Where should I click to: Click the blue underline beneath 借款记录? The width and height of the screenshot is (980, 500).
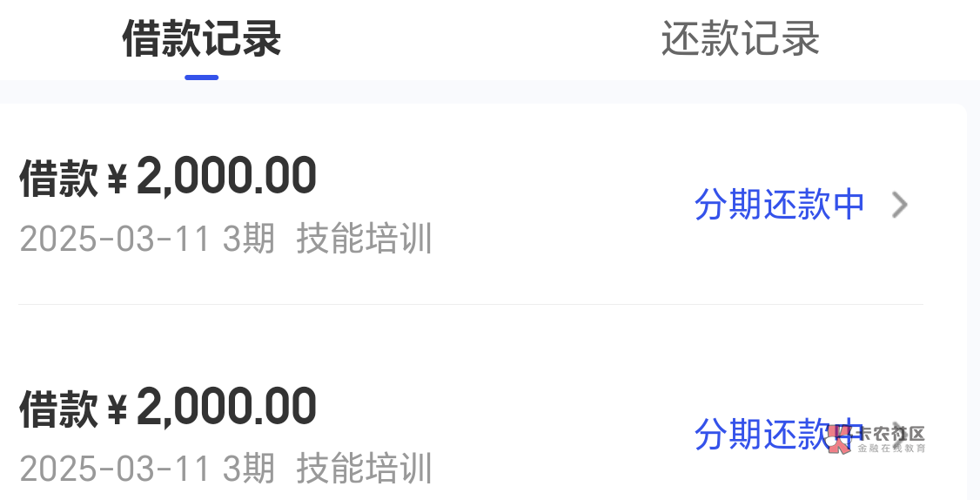(x=201, y=78)
